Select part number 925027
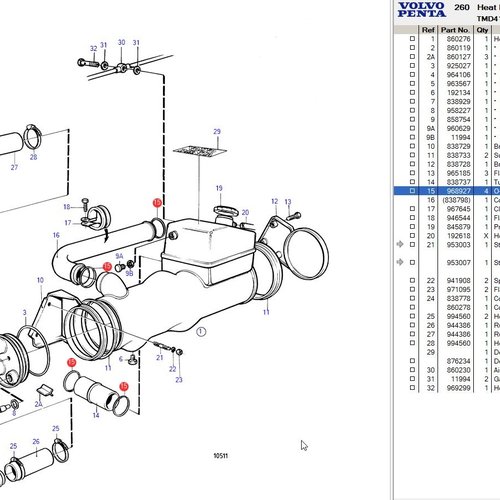Viewport: 500px width, 500px height. pyautogui.click(x=459, y=66)
